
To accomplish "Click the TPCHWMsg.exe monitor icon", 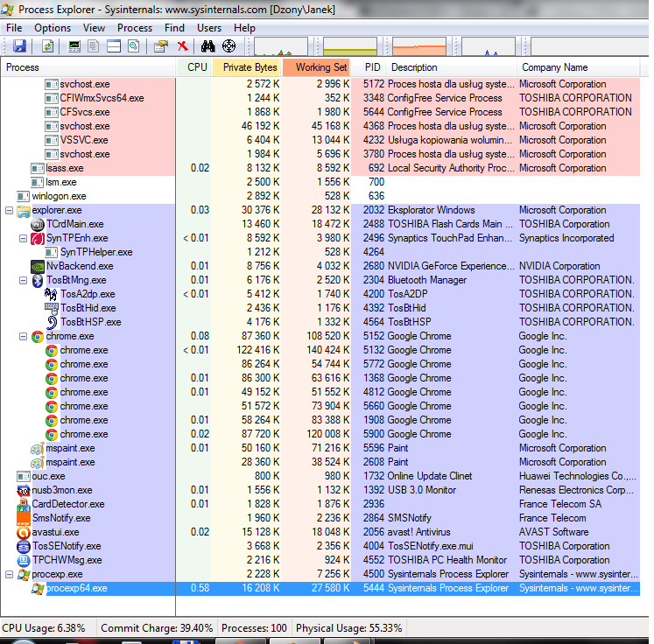I will [x=24, y=561].
